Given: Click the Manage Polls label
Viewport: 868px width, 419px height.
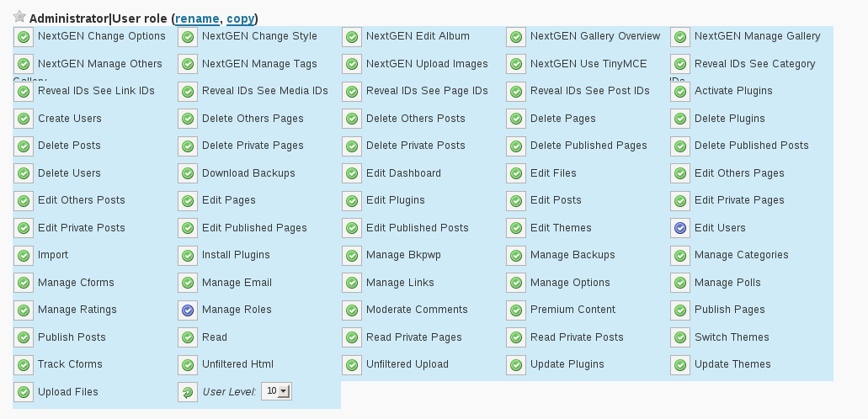Looking at the screenshot, I should [727, 283].
